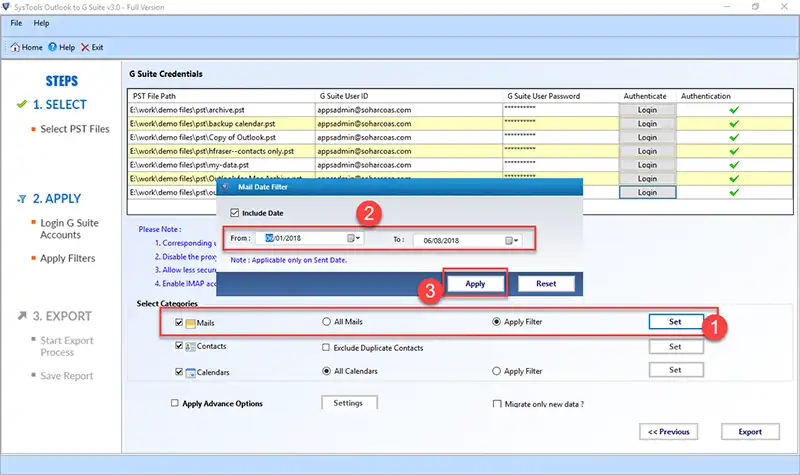Screen dimensions: 800x475
Task: Click the Help toolbar icon with question mark
Action: pos(53,47)
